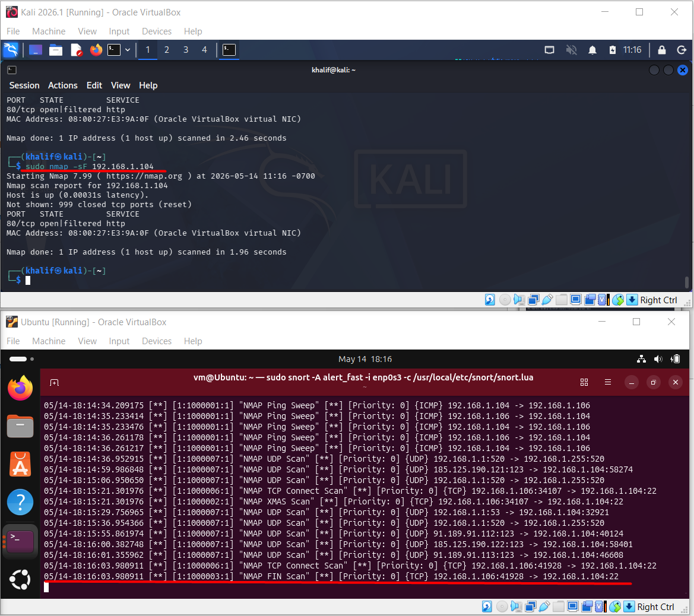The image size is (694, 616).
Task: Click optical drive indicator in Kali VirtualBox status bar
Action: pos(505,300)
